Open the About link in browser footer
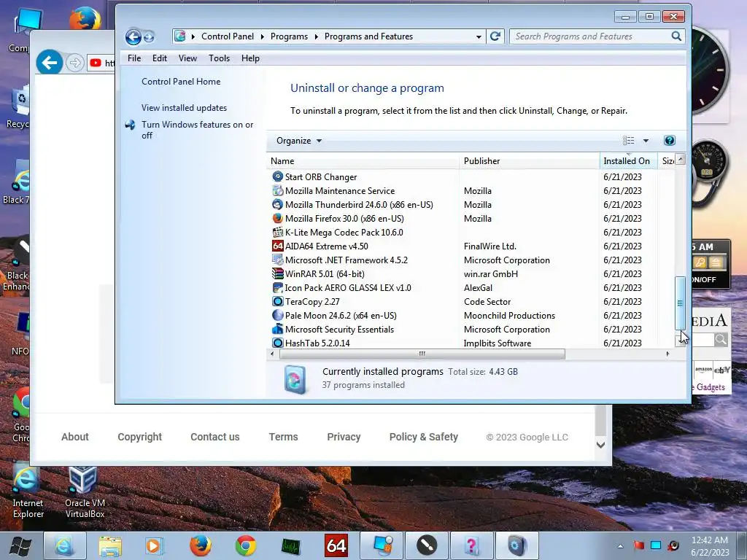The width and height of the screenshot is (747, 560). pos(75,437)
